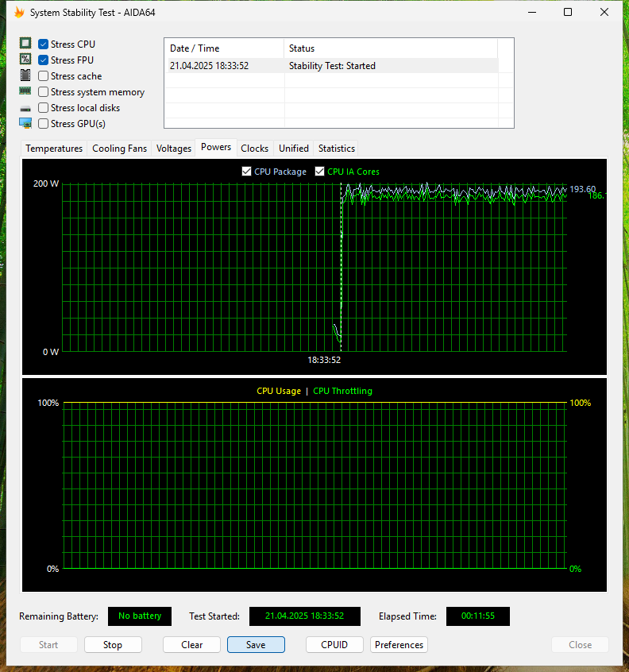Uncheck the Stress FPU checkbox
This screenshot has width=629, height=672.
pyautogui.click(x=43, y=60)
